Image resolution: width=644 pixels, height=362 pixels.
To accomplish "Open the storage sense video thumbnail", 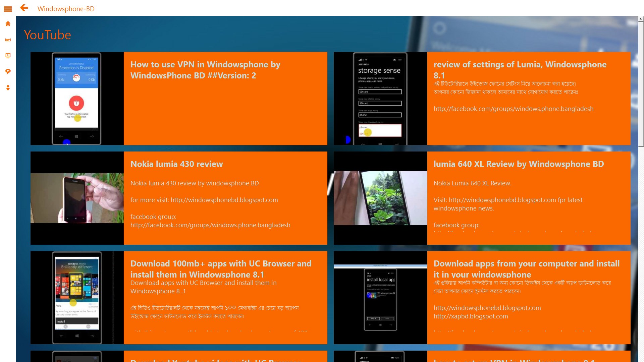I will point(380,99).
